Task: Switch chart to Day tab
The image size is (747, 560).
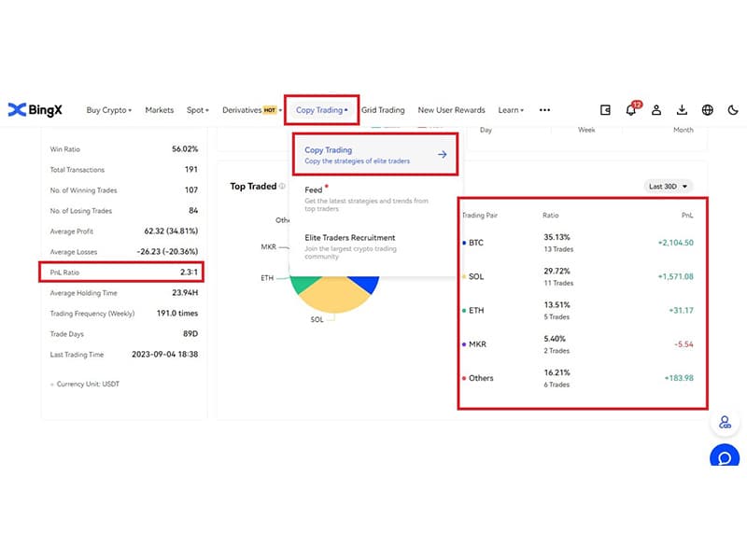Action: pyautogui.click(x=486, y=130)
